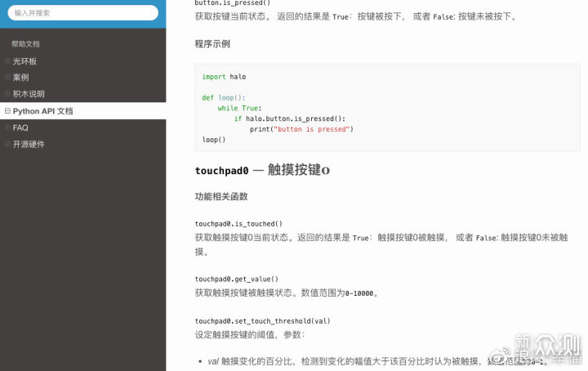
Task: Click the touchpad0.set_touch_threshold(val) function name
Action: 262,321
